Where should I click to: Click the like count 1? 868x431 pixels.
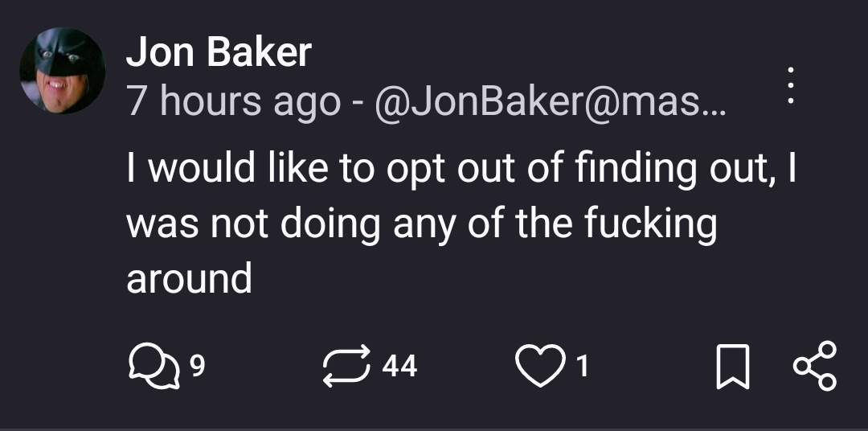(583, 367)
